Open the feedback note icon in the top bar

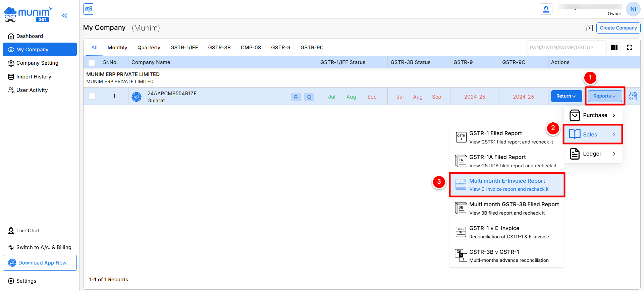tap(89, 9)
